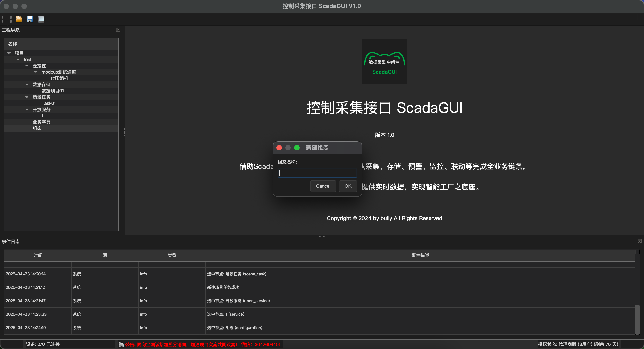Close the 工程导航 panel
The height and width of the screenshot is (349, 644).
[x=118, y=30]
